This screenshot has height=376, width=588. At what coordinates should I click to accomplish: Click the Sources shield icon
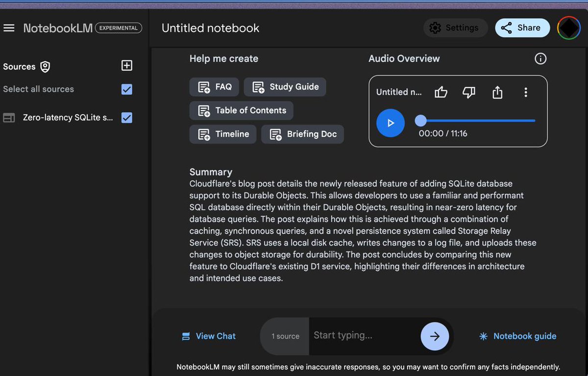point(45,67)
